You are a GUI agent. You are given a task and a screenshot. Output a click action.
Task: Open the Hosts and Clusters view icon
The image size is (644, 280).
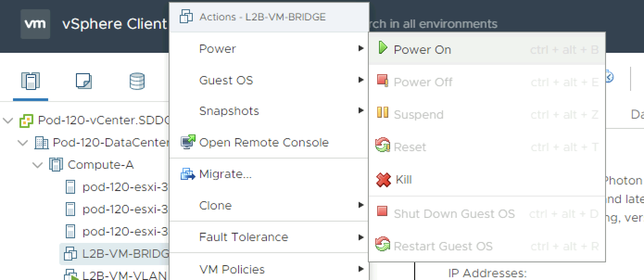pos(31,81)
